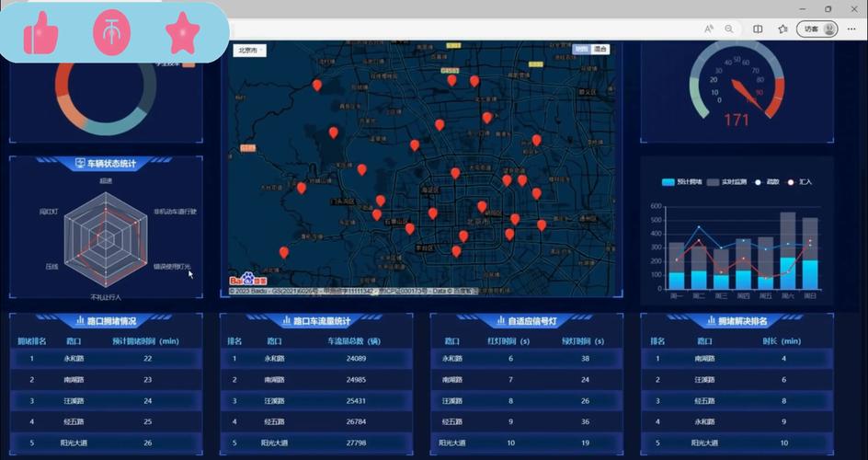Open the 北京市 city selector dropdown
This screenshot has width=868, height=460.
tap(249, 50)
